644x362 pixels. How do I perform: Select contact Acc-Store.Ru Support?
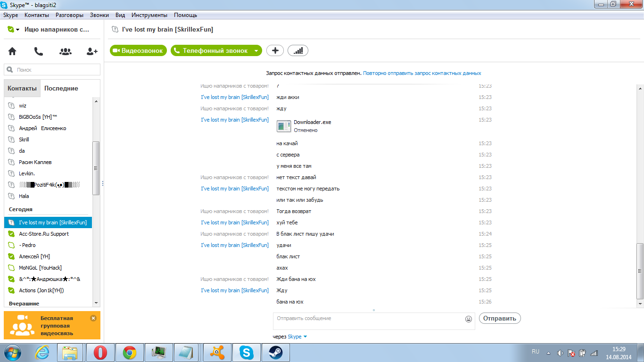pyautogui.click(x=48, y=234)
